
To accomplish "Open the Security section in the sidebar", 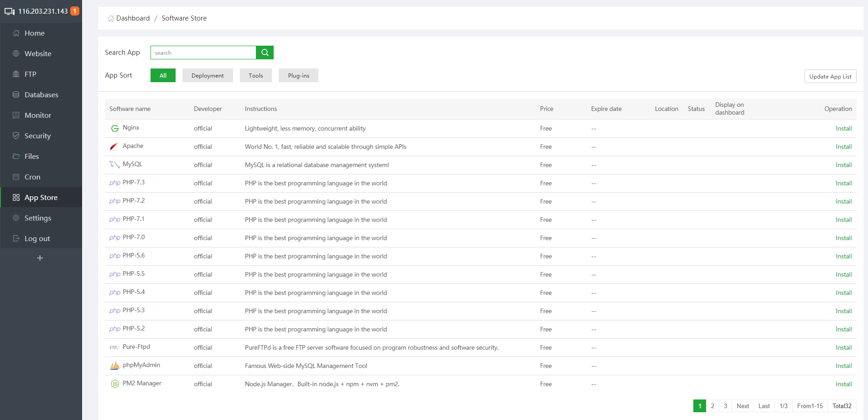I will click(37, 136).
